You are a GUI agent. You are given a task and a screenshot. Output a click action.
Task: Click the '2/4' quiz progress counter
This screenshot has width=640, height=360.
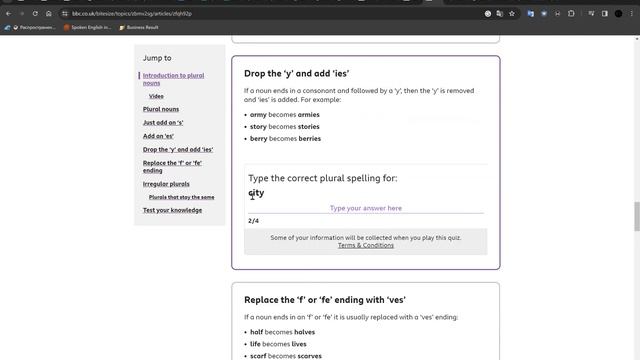(253, 221)
